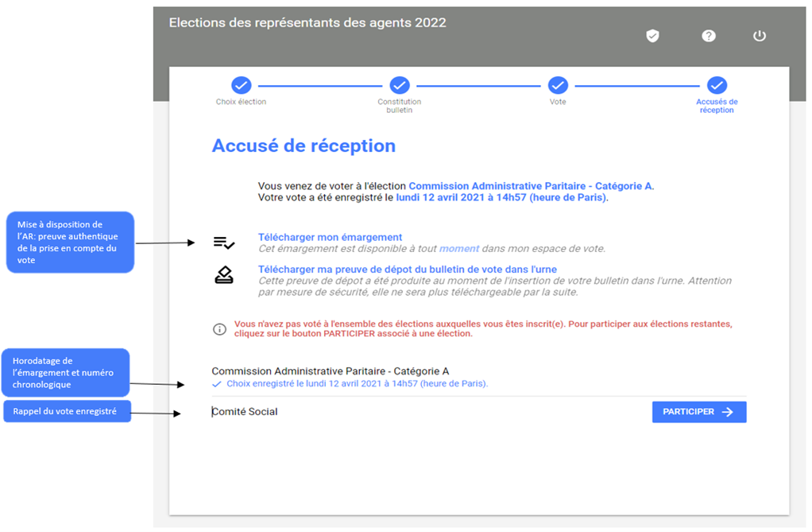812x532 pixels.
Task: Select the Constitution bulletin step circle
Action: tap(400, 85)
